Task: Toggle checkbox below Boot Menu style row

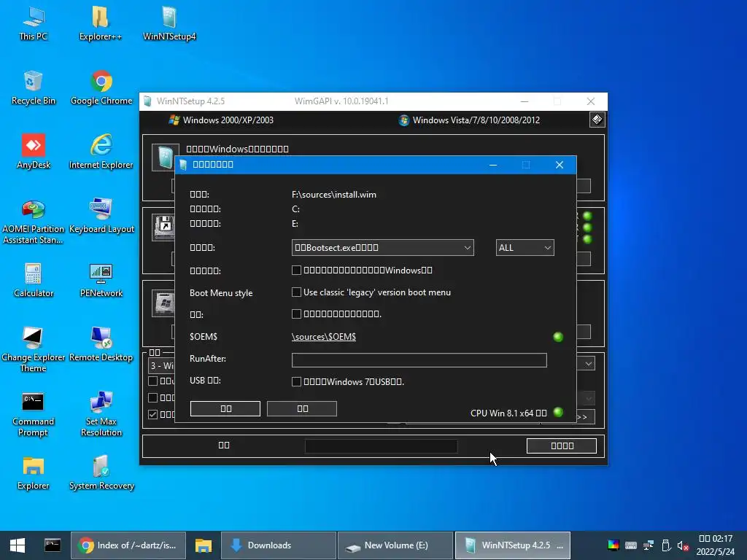Action: point(296,314)
